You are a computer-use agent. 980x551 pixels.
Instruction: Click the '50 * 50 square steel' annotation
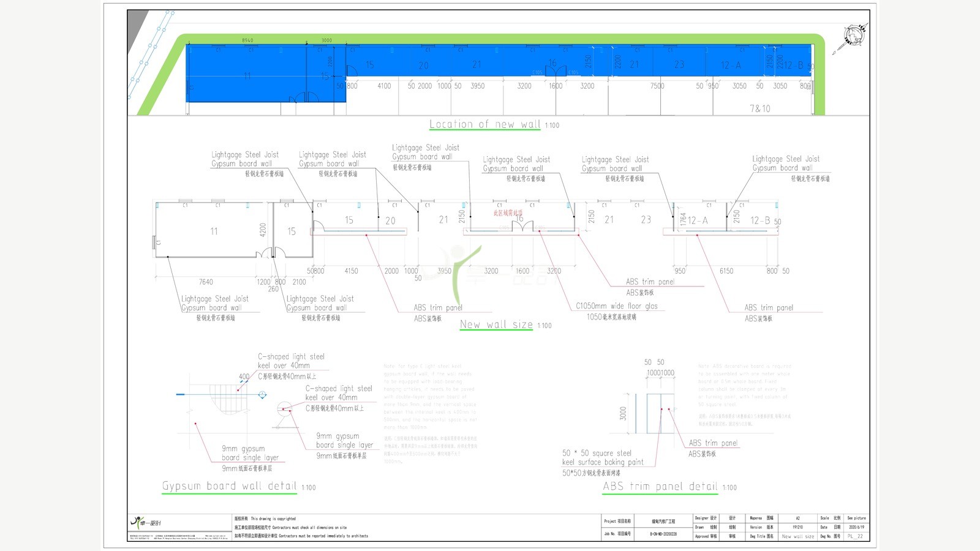[597, 453]
